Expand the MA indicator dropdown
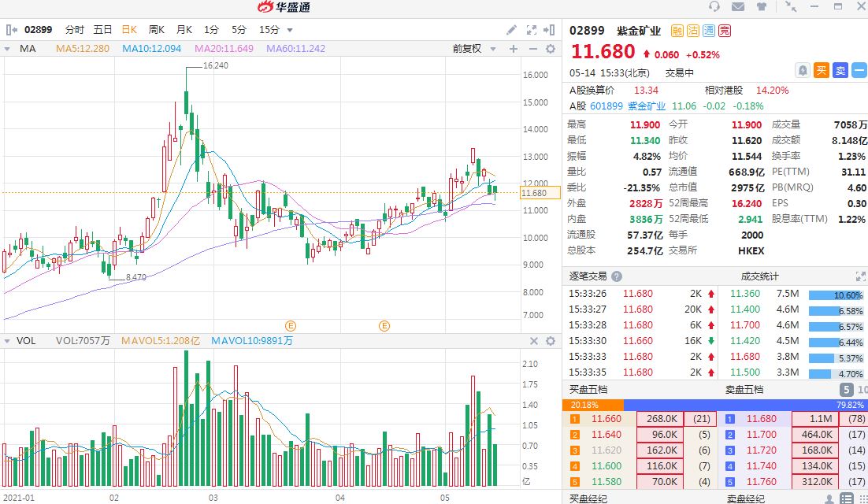868x504 pixels. point(6,49)
